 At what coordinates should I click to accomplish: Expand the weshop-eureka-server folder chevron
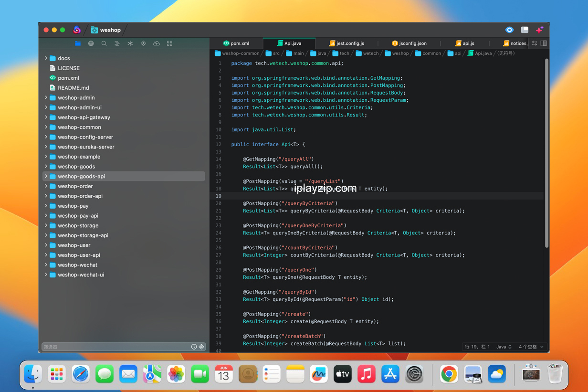[x=46, y=147]
